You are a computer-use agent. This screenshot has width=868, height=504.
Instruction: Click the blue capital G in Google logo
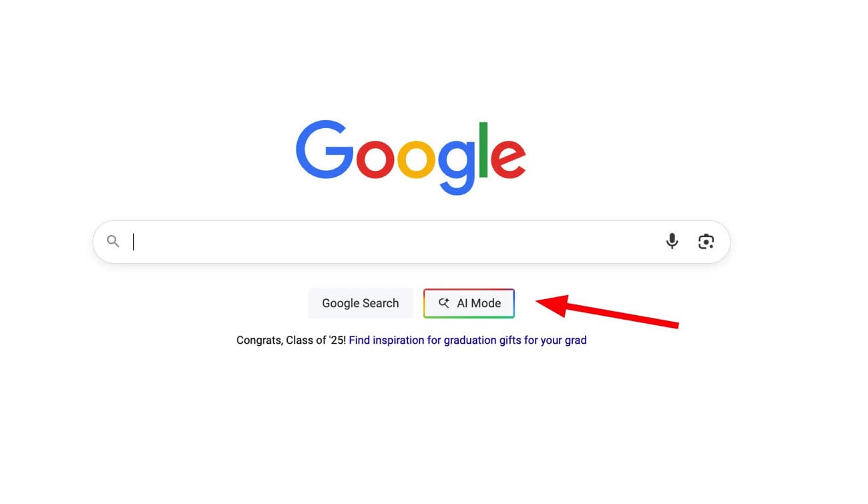coord(324,150)
